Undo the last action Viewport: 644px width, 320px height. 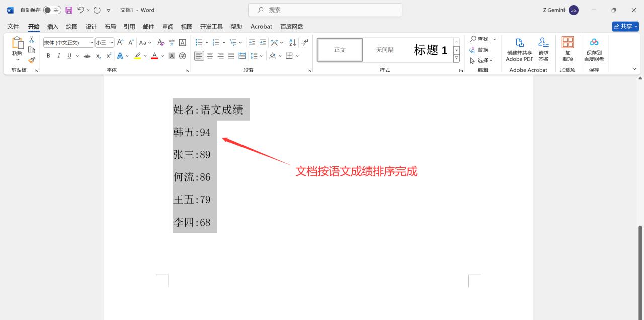pyautogui.click(x=80, y=10)
